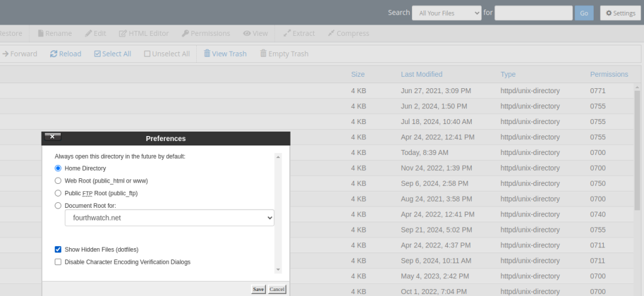The image size is (644, 296).
Task: Select the Web Root radio option
Action: click(x=58, y=181)
